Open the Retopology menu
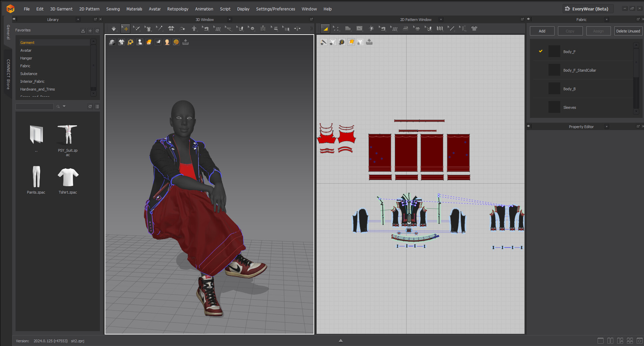The height and width of the screenshot is (346, 644). click(178, 9)
